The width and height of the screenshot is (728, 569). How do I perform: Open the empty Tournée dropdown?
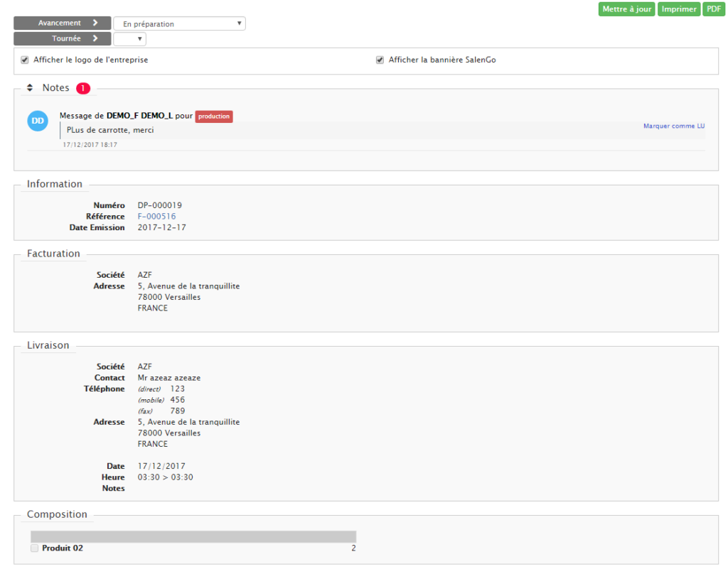click(129, 39)
